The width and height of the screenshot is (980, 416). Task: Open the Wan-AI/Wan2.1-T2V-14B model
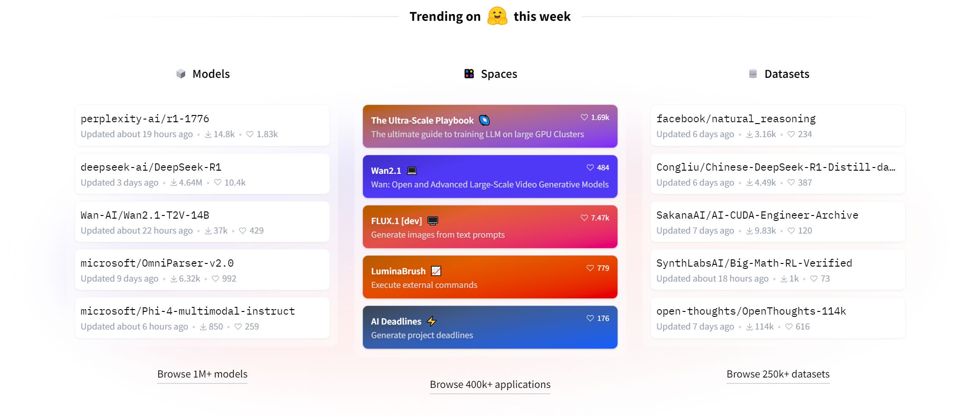click(x=202, y=222)
